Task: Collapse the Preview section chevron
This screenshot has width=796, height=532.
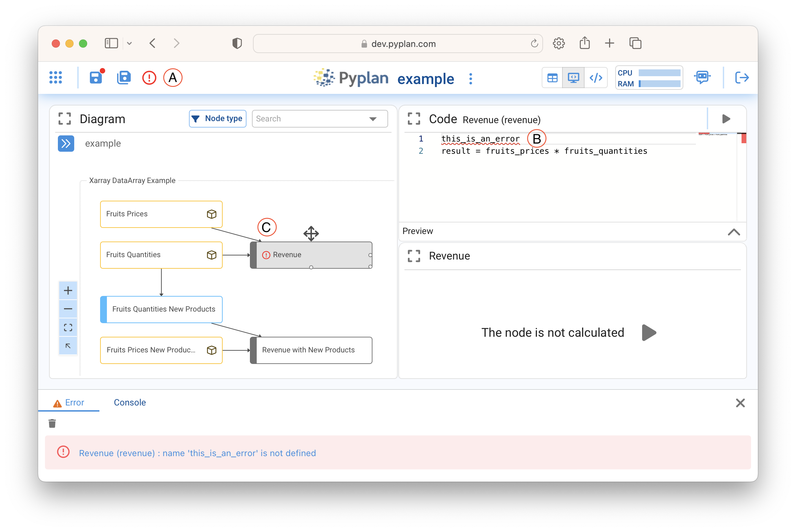Action: [x=734, y=232]
